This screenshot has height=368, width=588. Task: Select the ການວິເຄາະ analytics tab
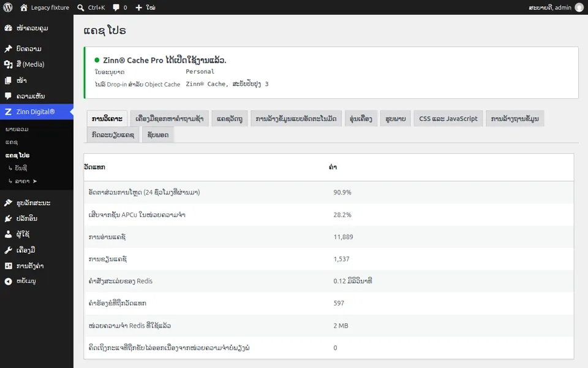click(x=107, y=118)
